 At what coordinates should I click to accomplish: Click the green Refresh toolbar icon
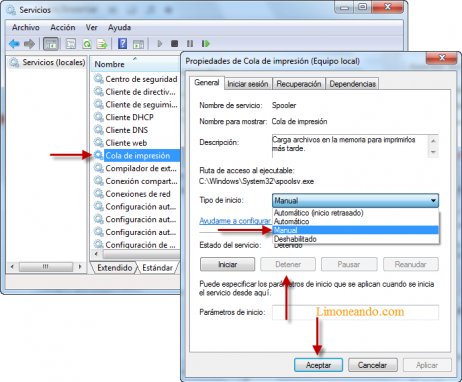(87, 44)
